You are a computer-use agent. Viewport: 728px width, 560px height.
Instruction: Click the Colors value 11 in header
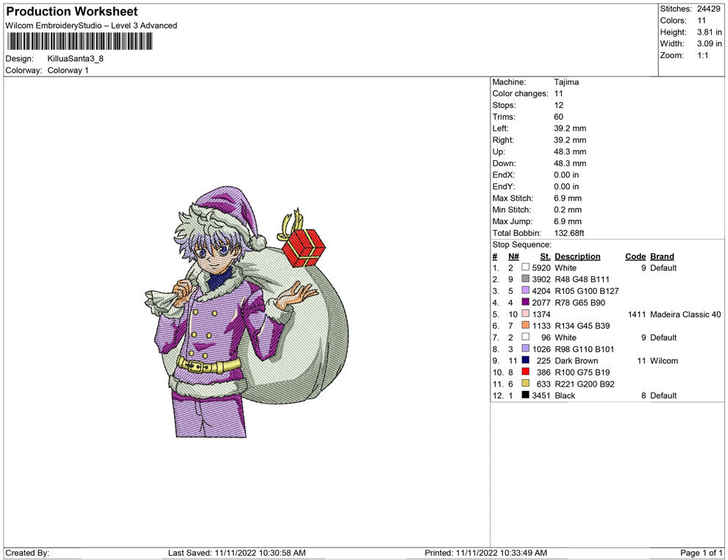701,21
